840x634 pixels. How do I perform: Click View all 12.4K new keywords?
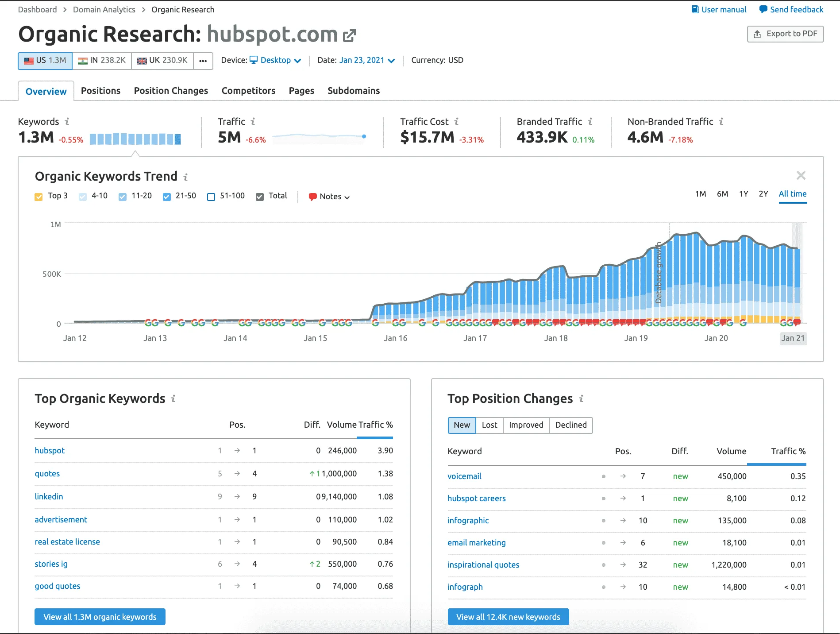tap(509, 617)
